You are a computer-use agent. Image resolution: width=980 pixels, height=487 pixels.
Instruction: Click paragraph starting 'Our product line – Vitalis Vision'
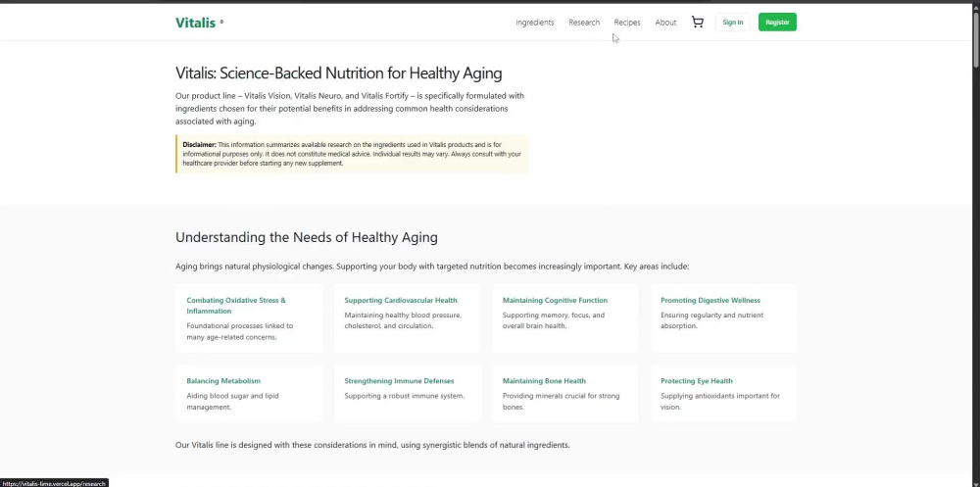tap(350, 109)
